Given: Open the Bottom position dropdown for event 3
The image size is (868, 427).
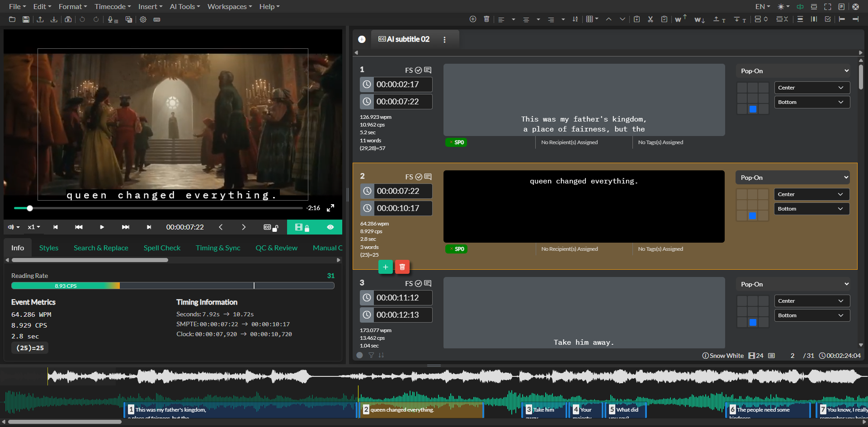Looking at the screenshot, I should [x=812, y=315].
